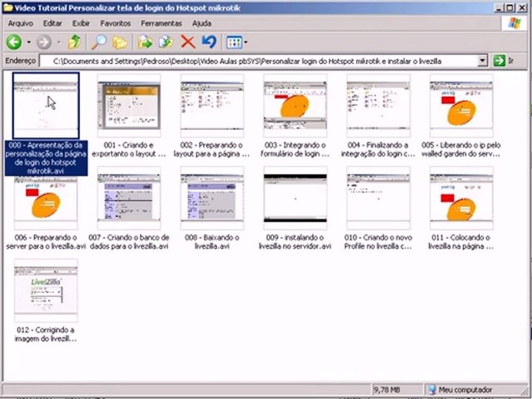Select thumbnail 008 Baixando o livezilla

pos(212,198)
